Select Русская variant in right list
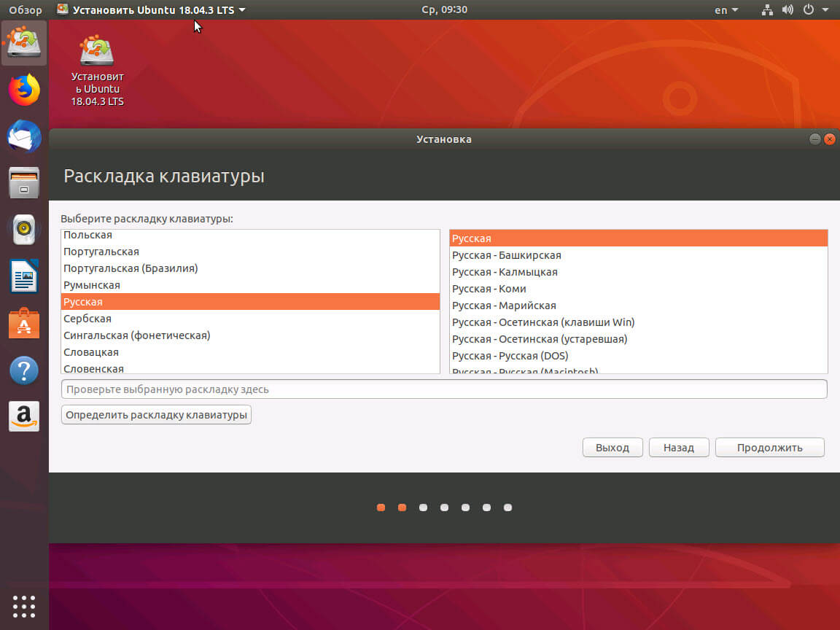The width and height of the screenshot is (840, 630). coord(638,238)
